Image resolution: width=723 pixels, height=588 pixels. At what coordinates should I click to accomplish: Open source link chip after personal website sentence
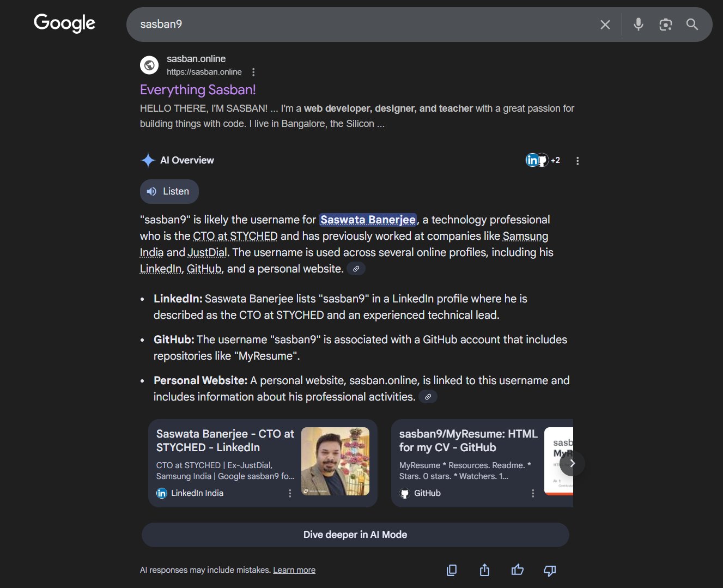pos(356,269)
